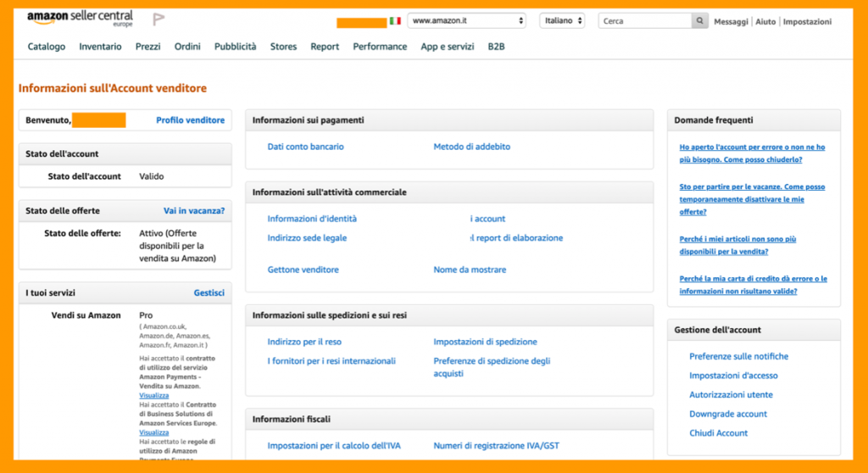
Task: Open Metodo di addebito
Action: click(x=471, y=147)
